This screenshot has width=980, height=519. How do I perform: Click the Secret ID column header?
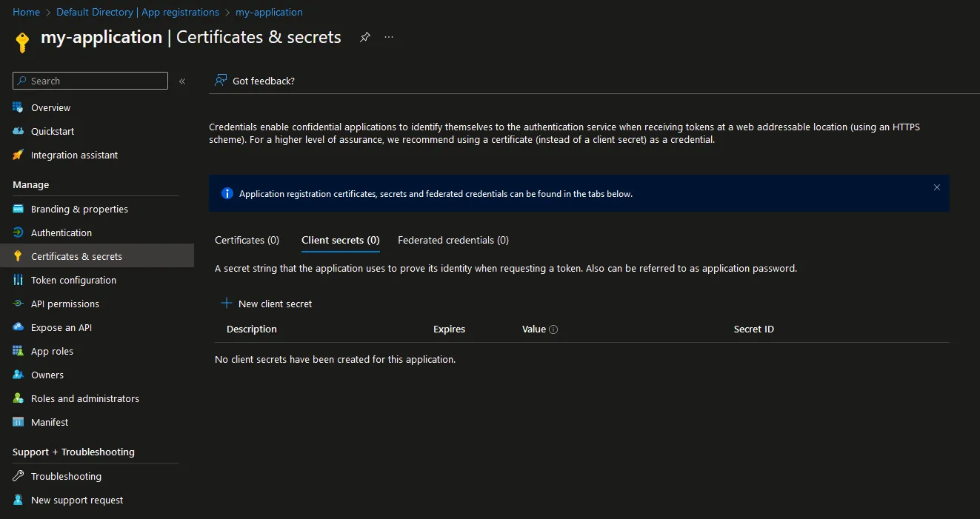coord(754,329)
